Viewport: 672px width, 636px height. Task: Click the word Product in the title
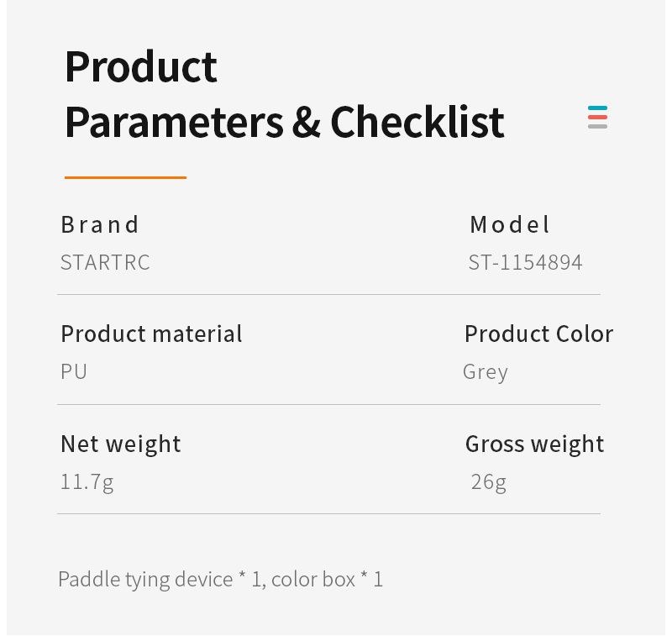[x=141, y=67]
